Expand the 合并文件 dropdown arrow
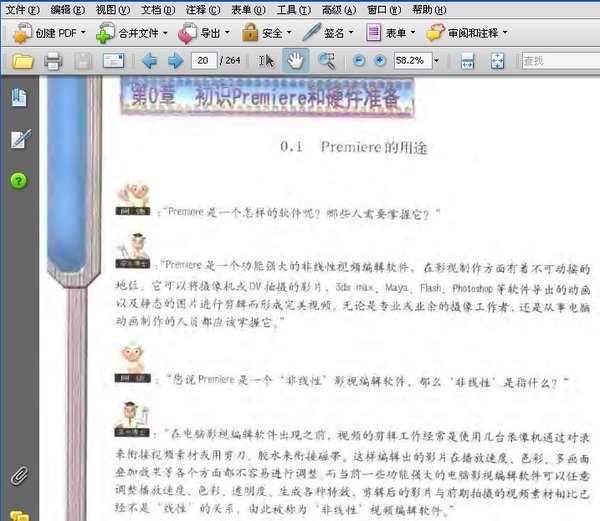The image size is (600, 521). coord(165,33)
